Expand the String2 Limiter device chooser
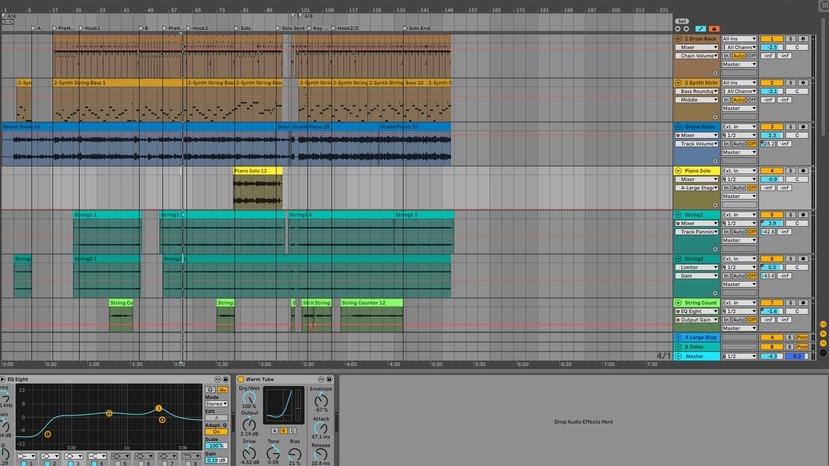Screen dimensions: 829x466 click(x=698, y=267)
